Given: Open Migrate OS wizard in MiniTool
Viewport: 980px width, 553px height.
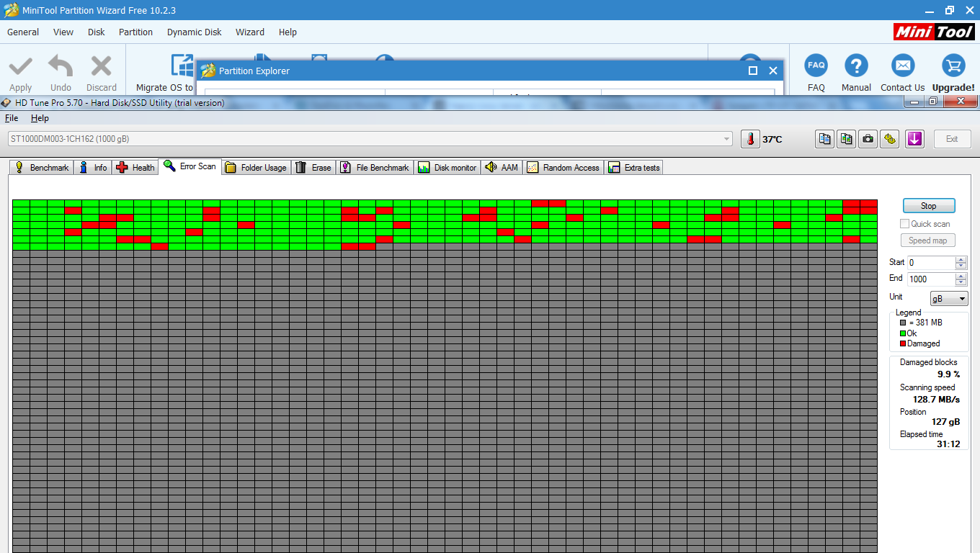Looking at the screenshot, I should point(165,73).
